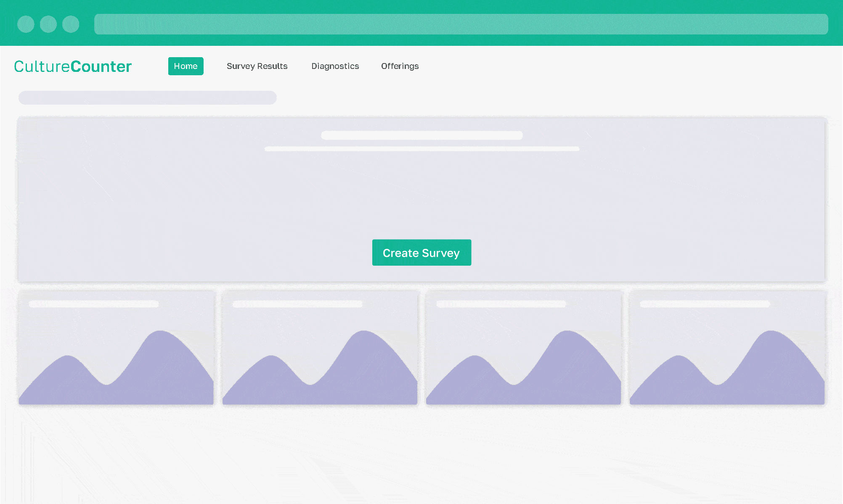Click the CultureCounter logo
The width and height of the screenshot is (843, 504).
coord(73,66)
